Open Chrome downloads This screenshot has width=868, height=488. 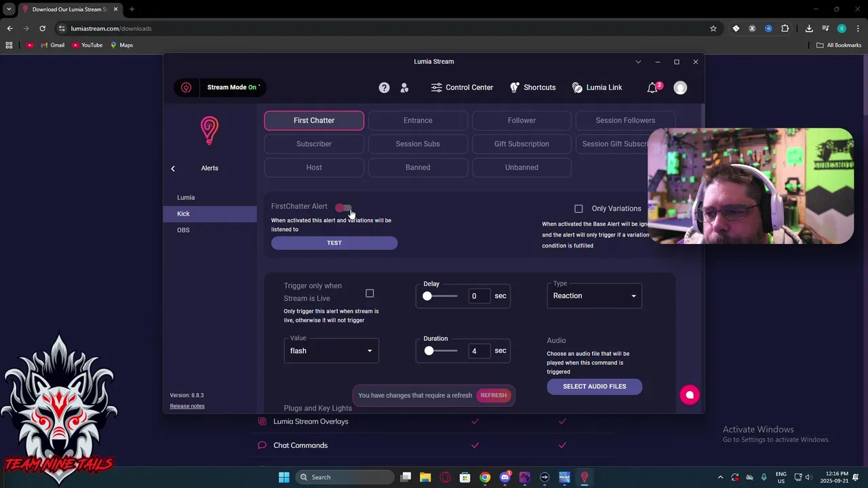[809, 28]
